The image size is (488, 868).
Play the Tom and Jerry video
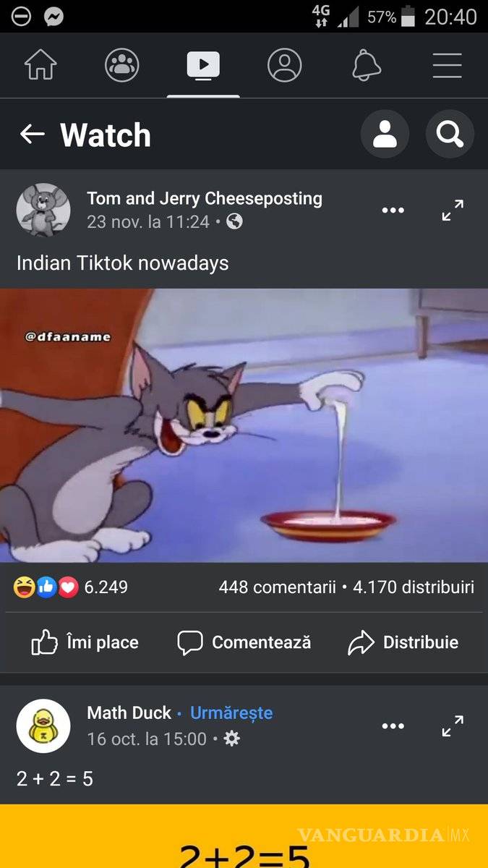click(244, 425)
